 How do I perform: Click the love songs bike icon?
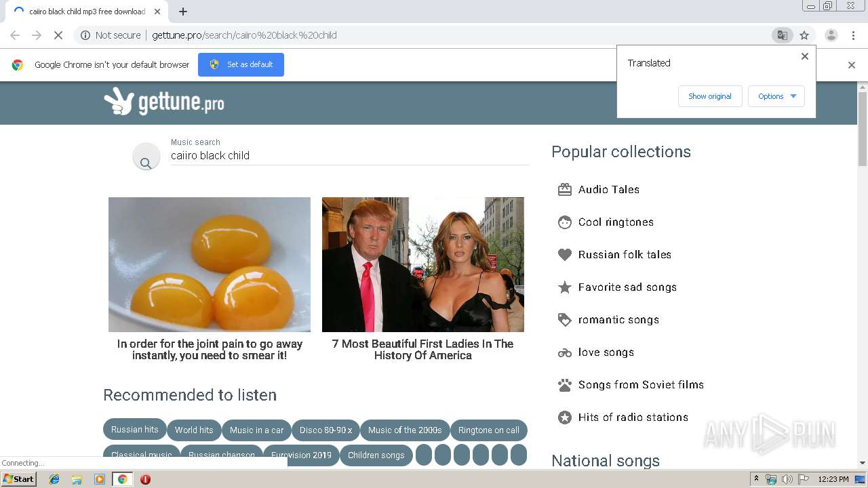coord(565,352)
